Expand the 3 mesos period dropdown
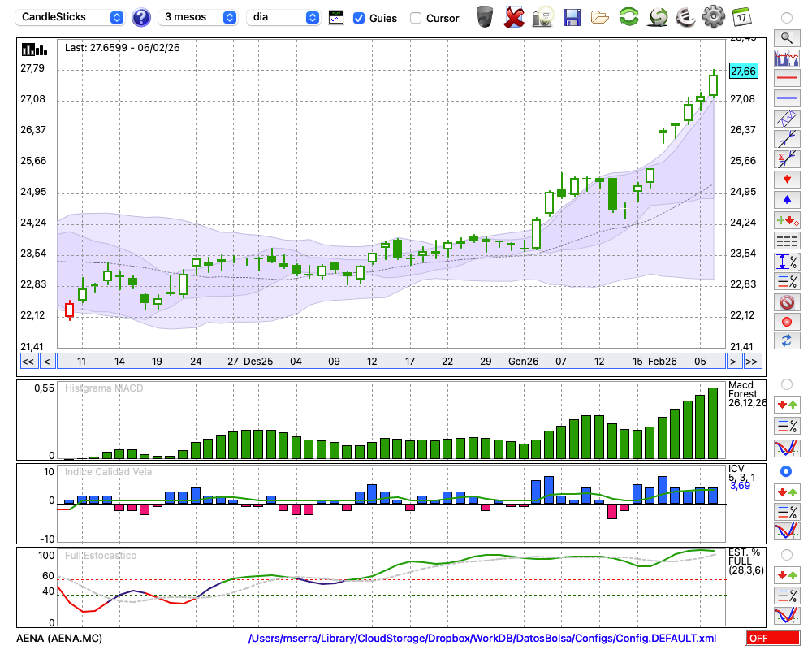Viewport: 812px width, 650px height. [x=198, y=17]
